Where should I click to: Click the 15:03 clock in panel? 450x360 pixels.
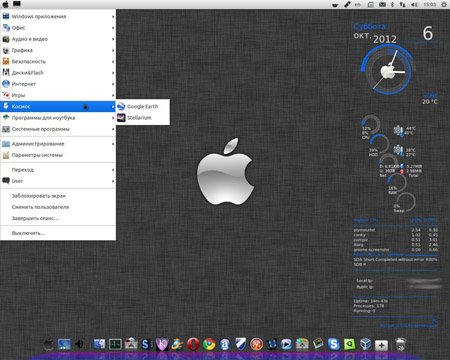[429, 5]
